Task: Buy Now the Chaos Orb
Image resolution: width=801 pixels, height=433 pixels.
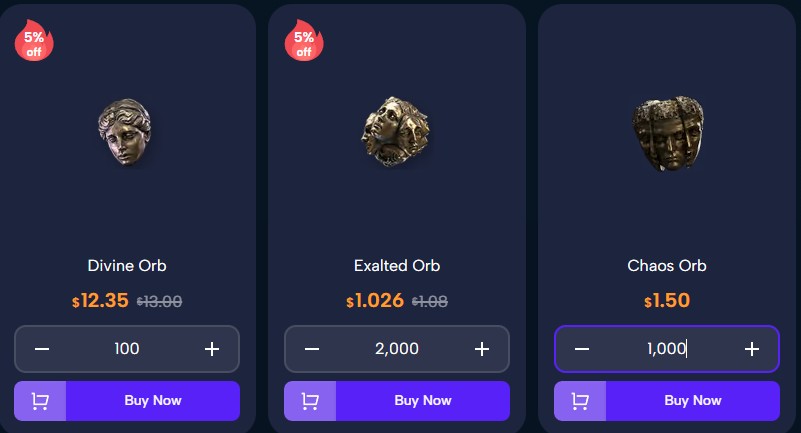Action: click(693, 401)
